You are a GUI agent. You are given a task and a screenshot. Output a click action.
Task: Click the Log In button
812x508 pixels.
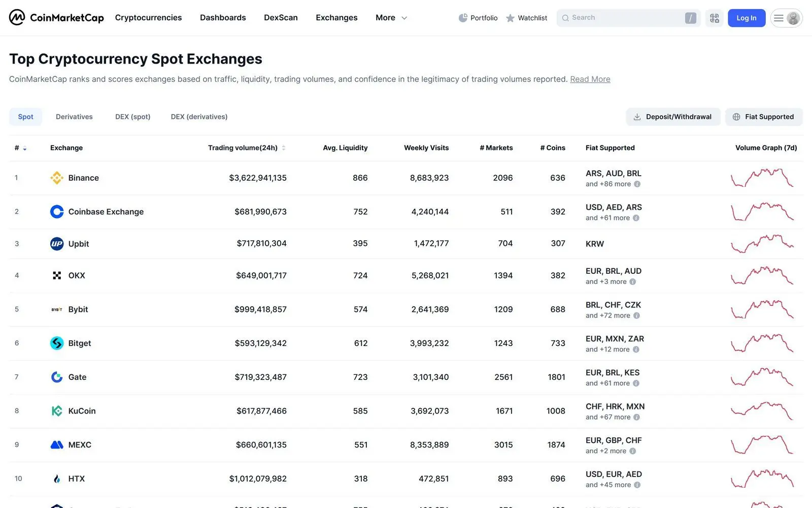coord(747,18)
